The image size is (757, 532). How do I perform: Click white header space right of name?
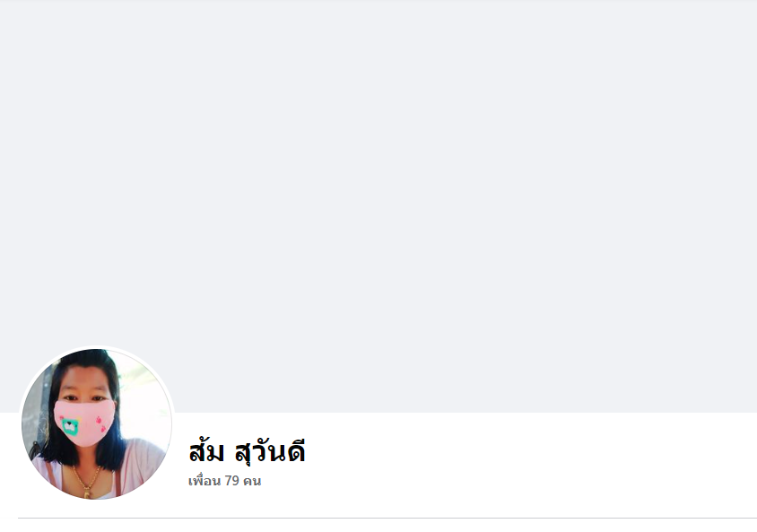[531, 458]
